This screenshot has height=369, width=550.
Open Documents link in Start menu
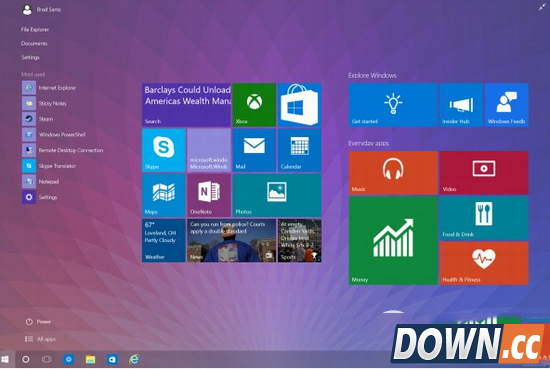[34, 43]
